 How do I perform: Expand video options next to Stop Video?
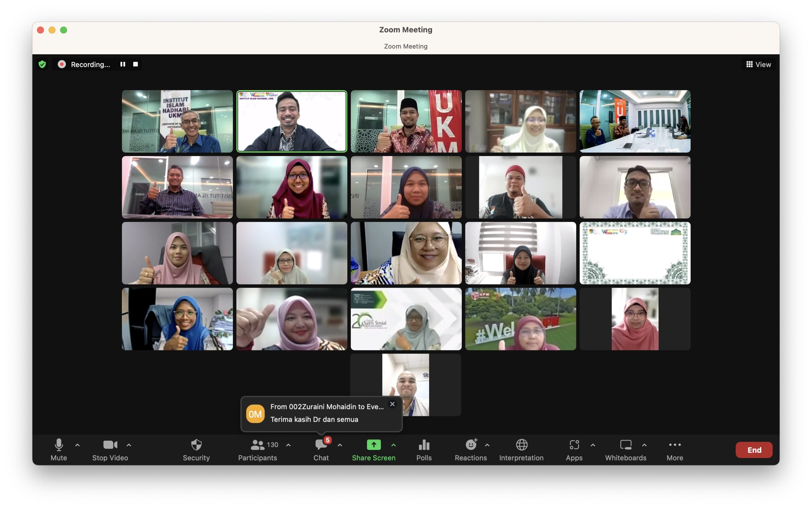click(129, 445)
